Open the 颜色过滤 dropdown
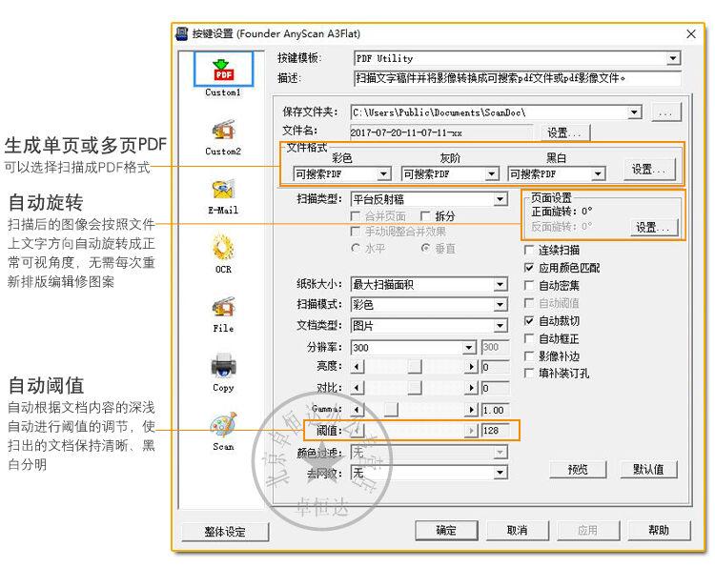 500,452
